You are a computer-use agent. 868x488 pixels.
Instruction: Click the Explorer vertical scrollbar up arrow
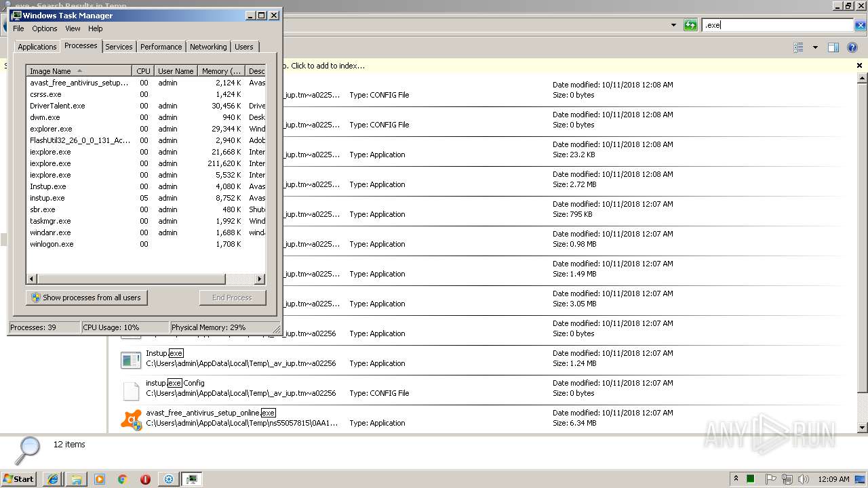863,77
